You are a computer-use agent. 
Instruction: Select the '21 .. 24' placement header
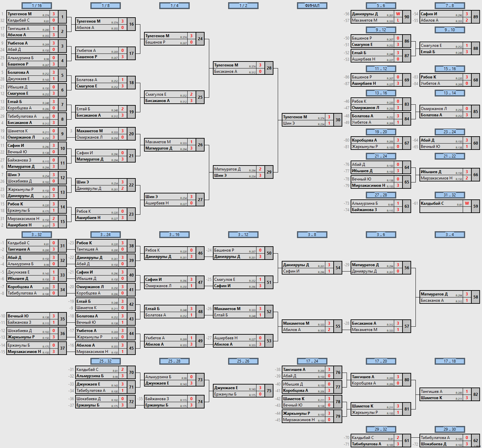click(x=381, y=156)
